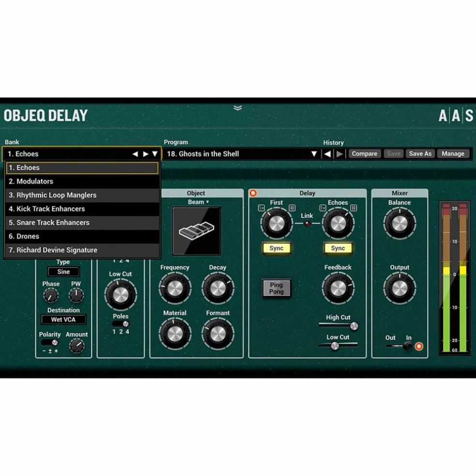This screenshot has height=476, width=476.
Task: Toggle the Delay section power button
Action: click(x=253, y=193)
